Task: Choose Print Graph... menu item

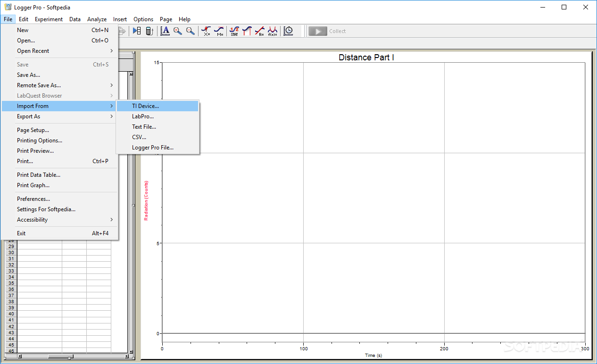Action: click(59, 185)
